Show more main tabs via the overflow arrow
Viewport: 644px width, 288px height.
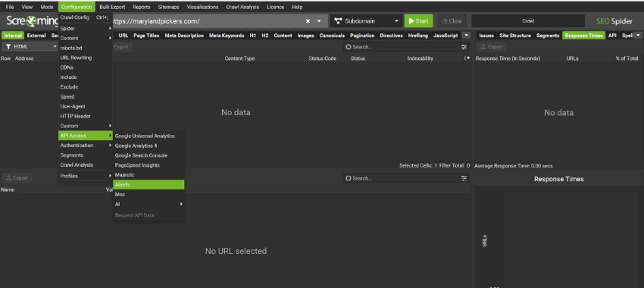tap(466, 36)
